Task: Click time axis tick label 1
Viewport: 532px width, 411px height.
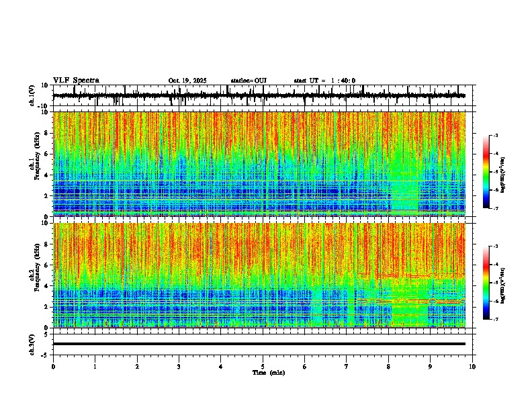Action: pyautogui.click(x=95, y=367)
